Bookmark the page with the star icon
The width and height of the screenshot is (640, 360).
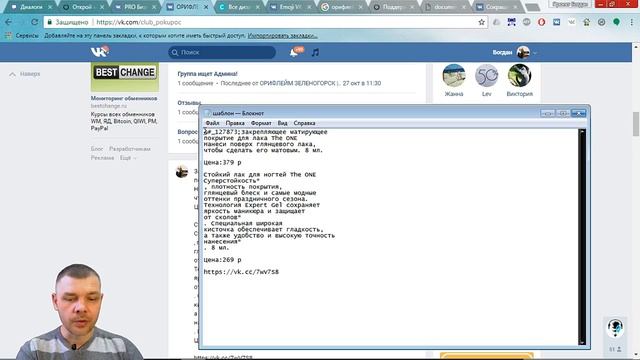(x=482, y=22)
